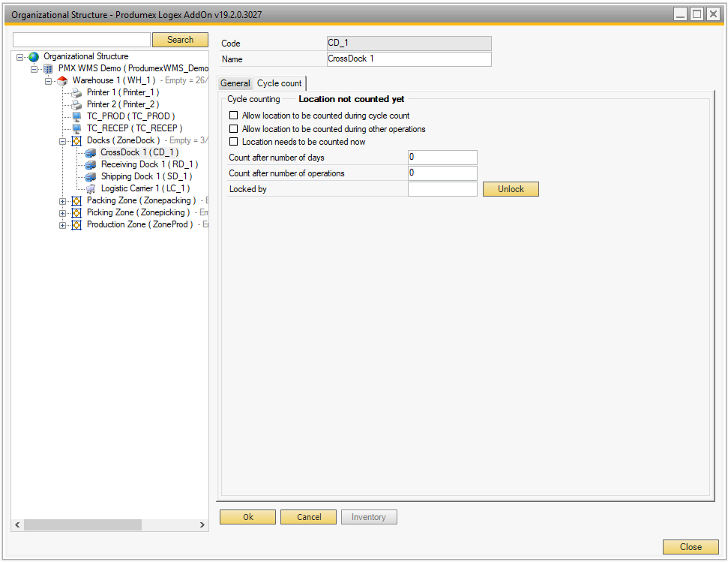728x562 pixels.
Task: Expand the Picking Zone tree node
Action: point(63,213)
